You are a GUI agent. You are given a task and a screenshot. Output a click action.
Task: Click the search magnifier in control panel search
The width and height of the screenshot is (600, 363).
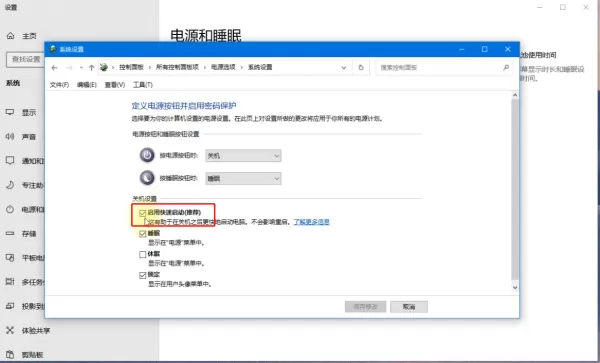tap(506, 67)
